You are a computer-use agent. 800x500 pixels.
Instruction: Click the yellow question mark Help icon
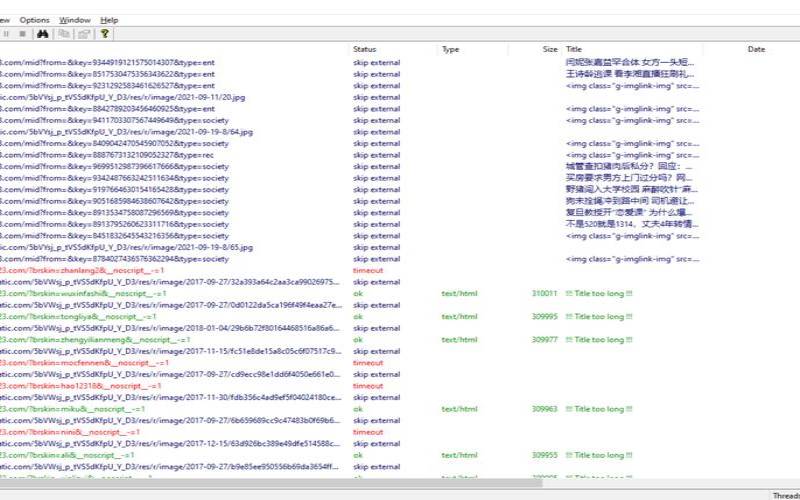105,34
